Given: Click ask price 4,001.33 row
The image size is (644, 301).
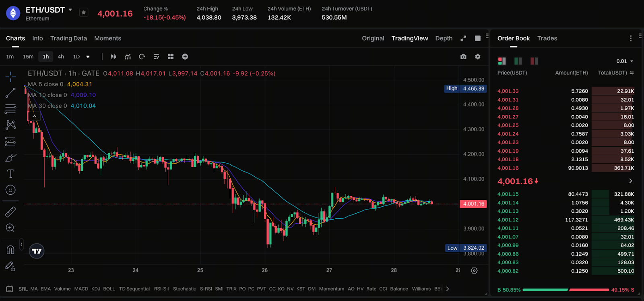Looking at the screenshot, I should (x=566, y=91).
